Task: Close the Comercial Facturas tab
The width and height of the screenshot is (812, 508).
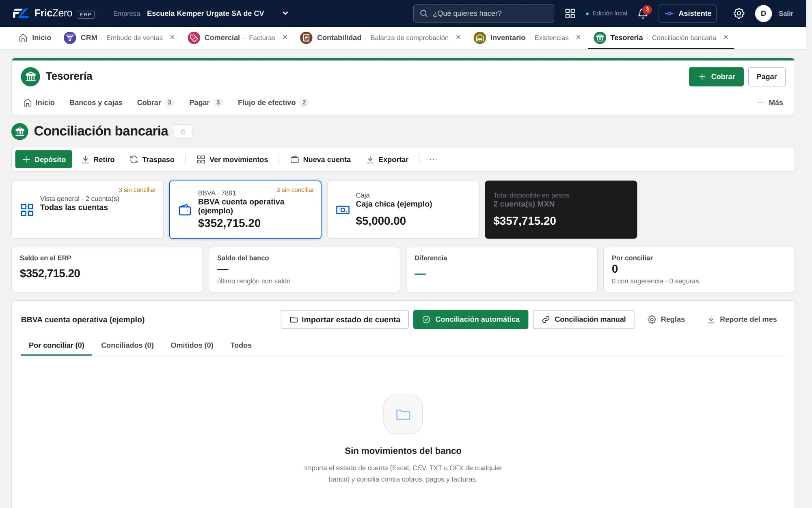Action: click(x=285, y=37)
